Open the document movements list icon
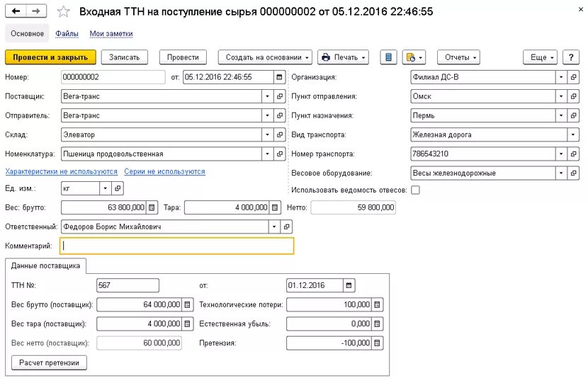The width and height of the screenshot is (588, 380). tap(388, 57)
